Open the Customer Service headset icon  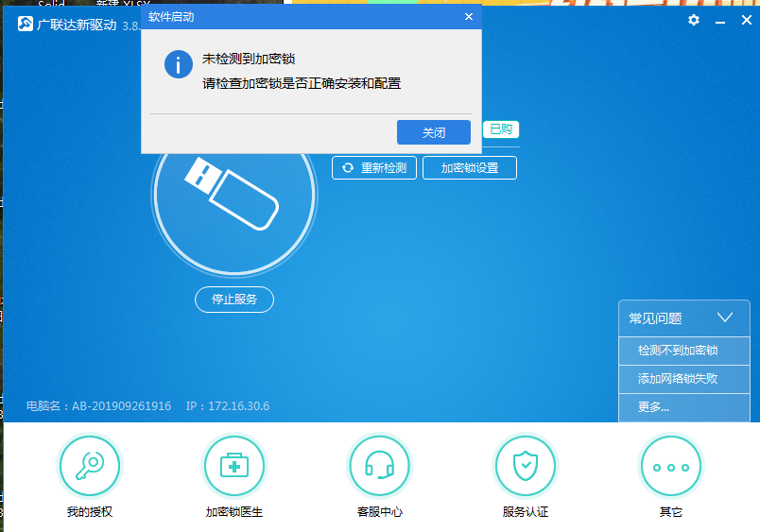[379, 466]
